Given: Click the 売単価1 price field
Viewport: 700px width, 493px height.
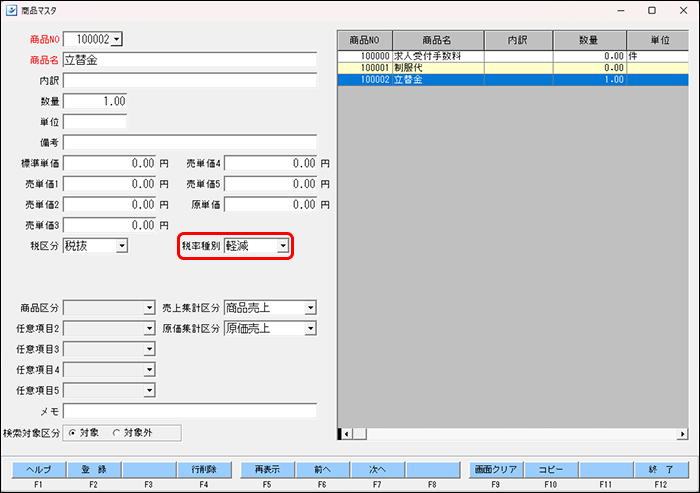Looking at the screenshot, I should (110, 184).
